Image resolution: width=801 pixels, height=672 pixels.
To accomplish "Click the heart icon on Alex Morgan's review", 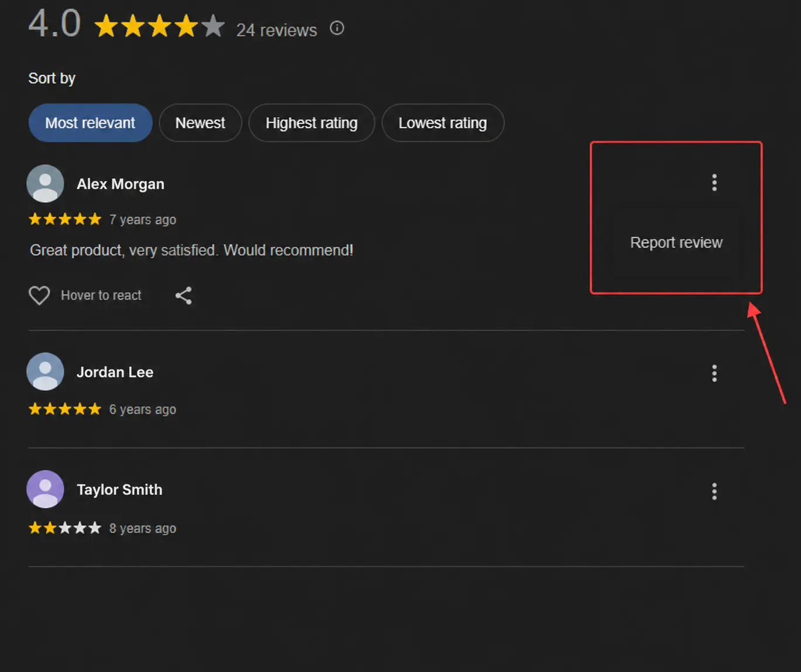I will [39, 295].
